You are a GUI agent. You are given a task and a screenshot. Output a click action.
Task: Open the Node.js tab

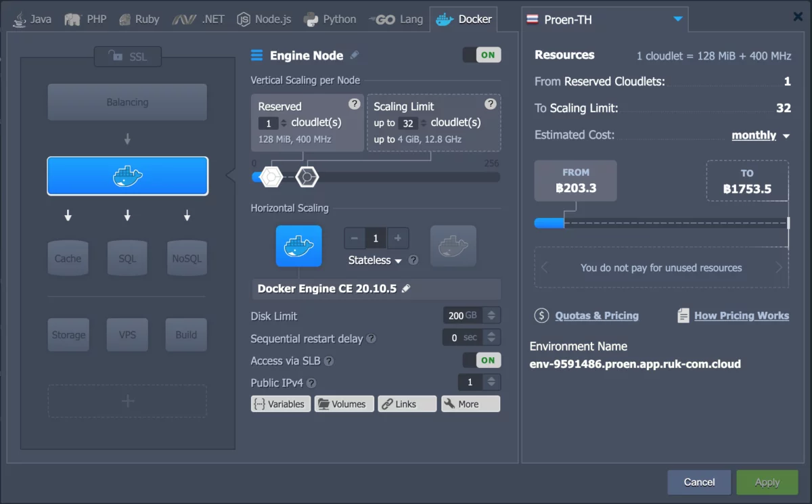(x=264, y=19)
